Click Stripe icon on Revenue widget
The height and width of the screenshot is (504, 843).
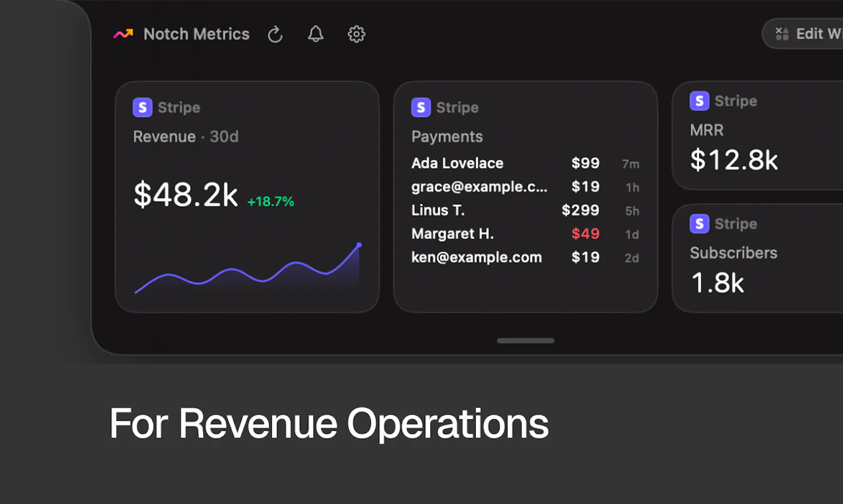coord(142,107)
